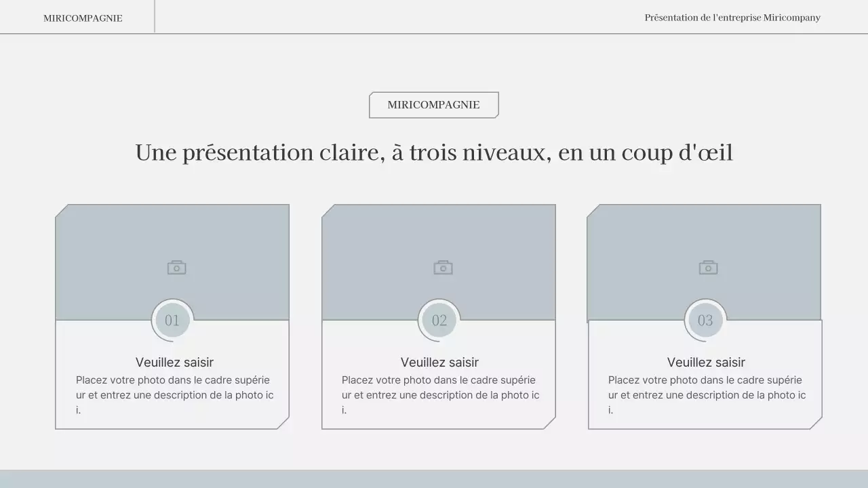Click 'Veuillez saisir' heading on the second card

[438, 362]
